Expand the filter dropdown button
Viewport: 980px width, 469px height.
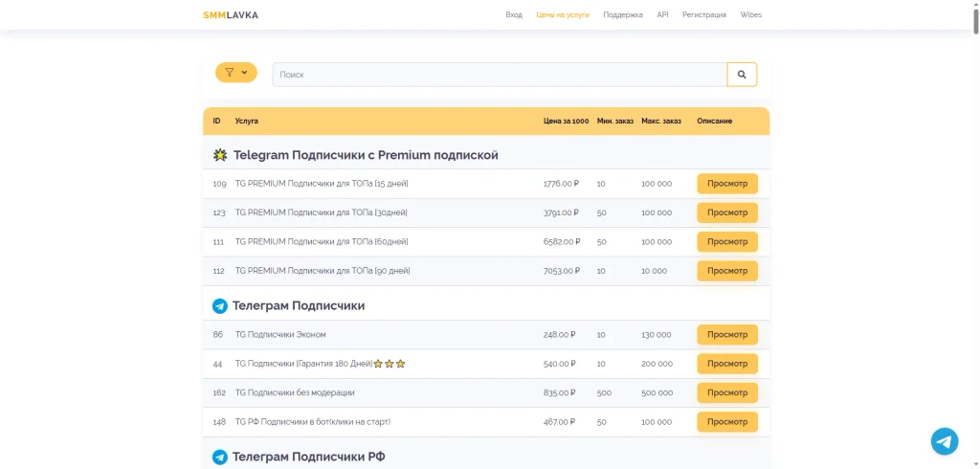pyautogui.click(x=236, y=73)
